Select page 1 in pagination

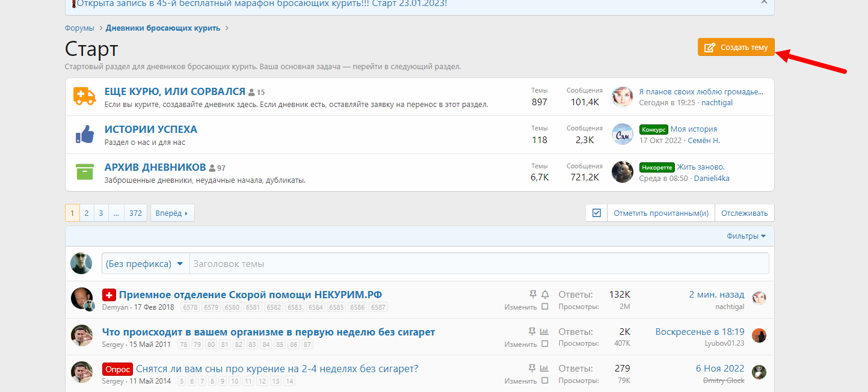click(x=72, y=213)
